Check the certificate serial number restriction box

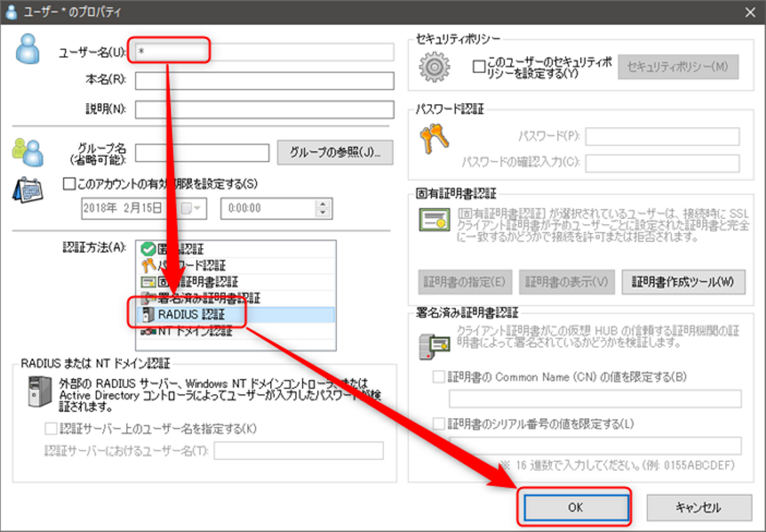coord(439,424)
